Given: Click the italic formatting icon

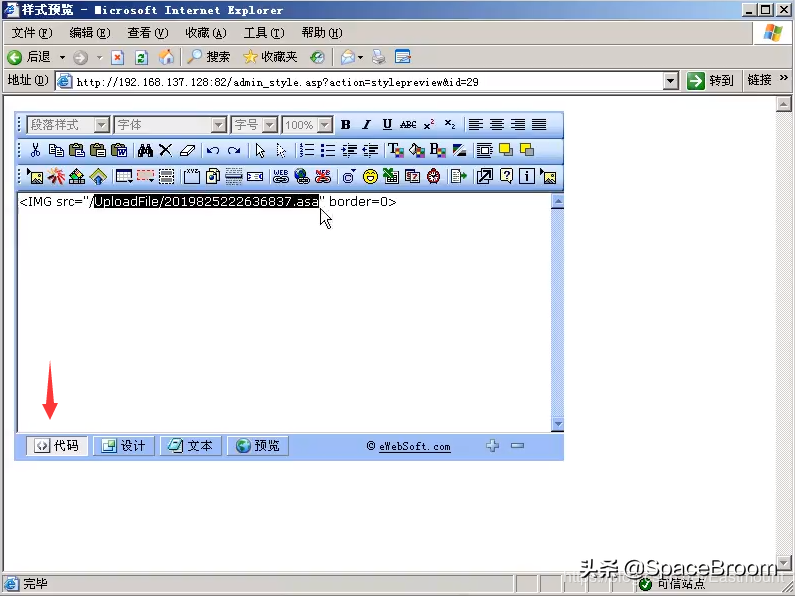Looking at the screenshot, I should coord(366,125).
